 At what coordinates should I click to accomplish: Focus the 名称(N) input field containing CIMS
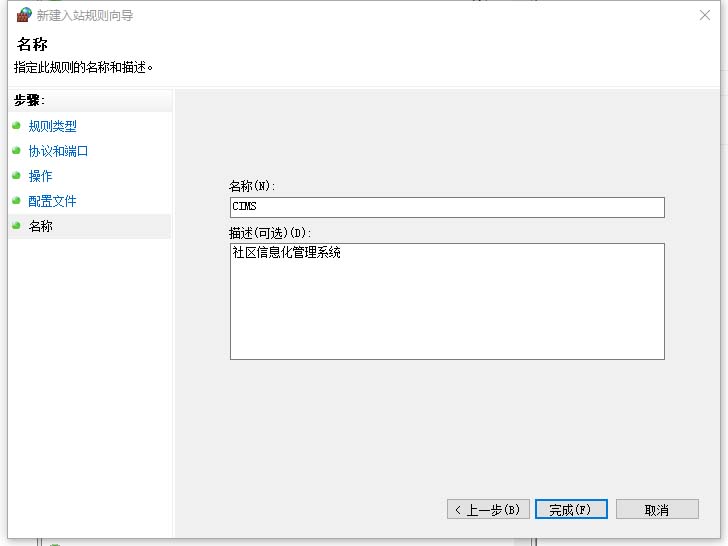click(447, 207)
